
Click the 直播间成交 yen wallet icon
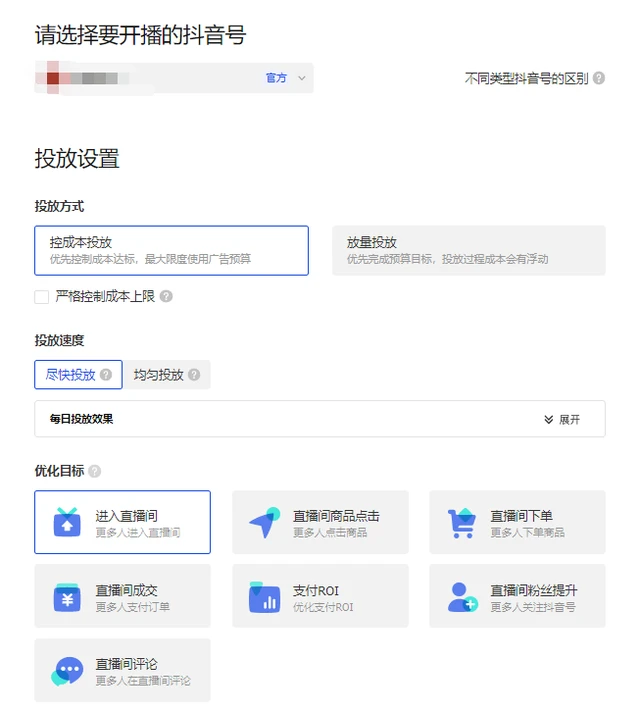67,597
